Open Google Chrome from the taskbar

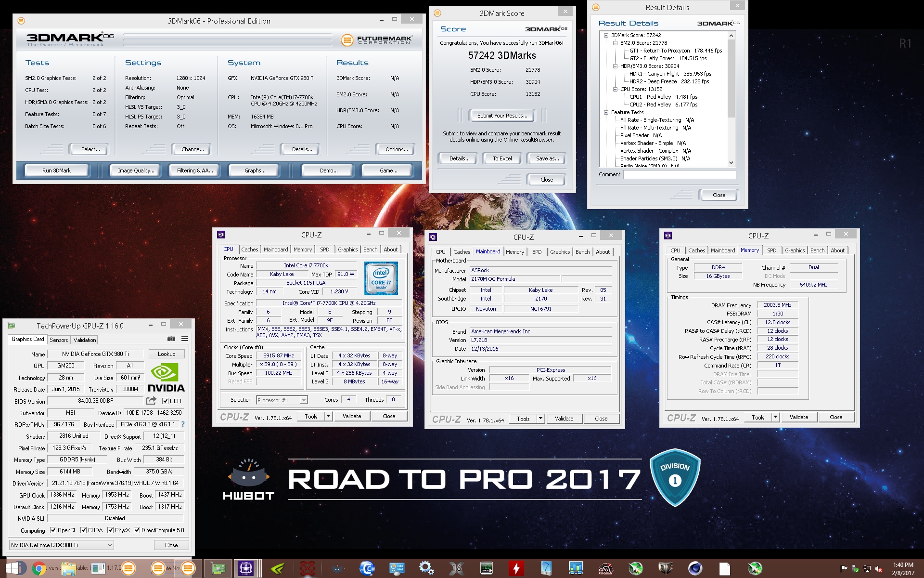(x=39, y=568)
